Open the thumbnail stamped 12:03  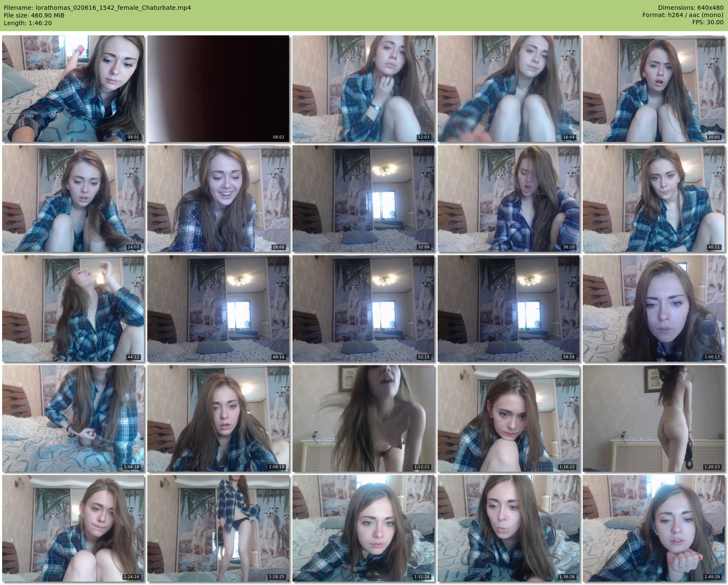[363, 89]
